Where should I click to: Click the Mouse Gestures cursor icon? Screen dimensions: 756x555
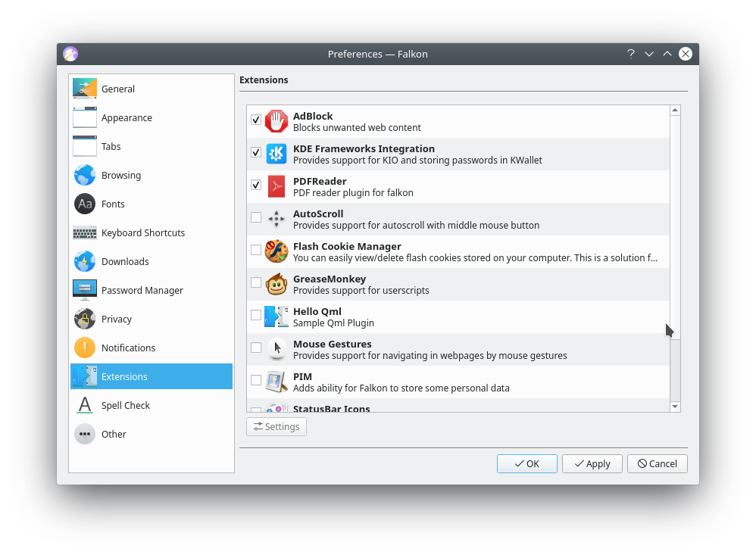pyautogui.click(x=276, y=349)
